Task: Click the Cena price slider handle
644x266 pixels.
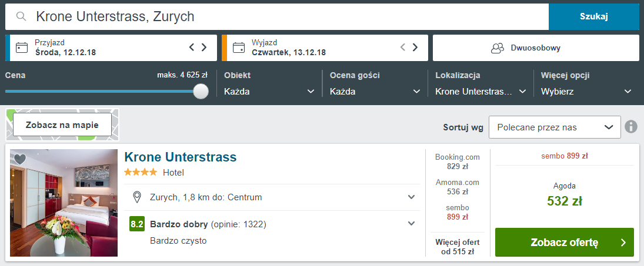Action: pyautogui.click(x=201, y=91)
